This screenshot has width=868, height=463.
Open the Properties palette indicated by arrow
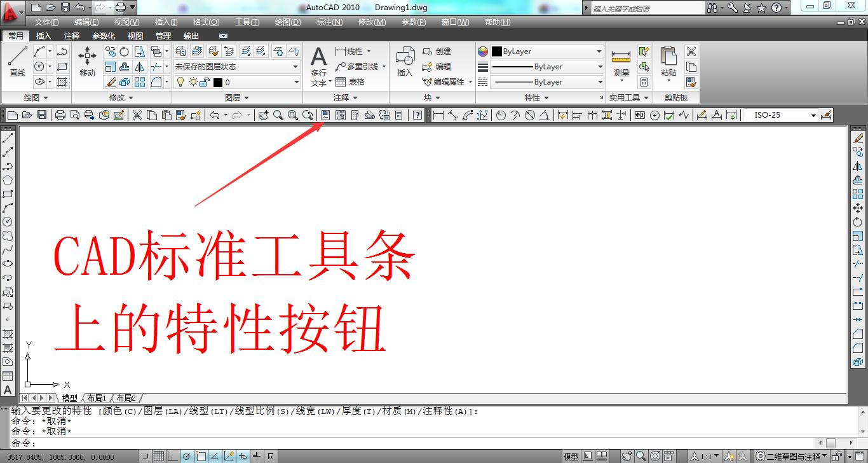(325, 115)
